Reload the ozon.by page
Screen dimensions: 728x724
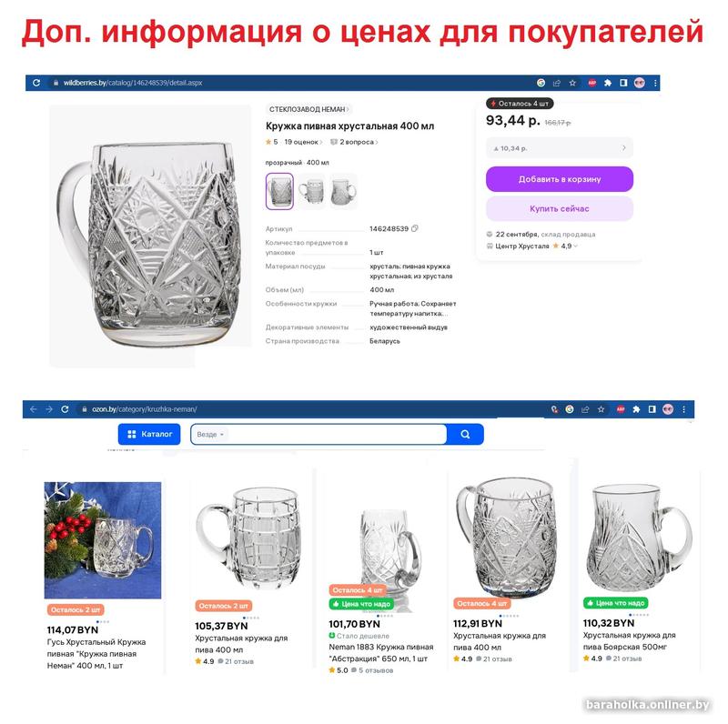point(65,409)
